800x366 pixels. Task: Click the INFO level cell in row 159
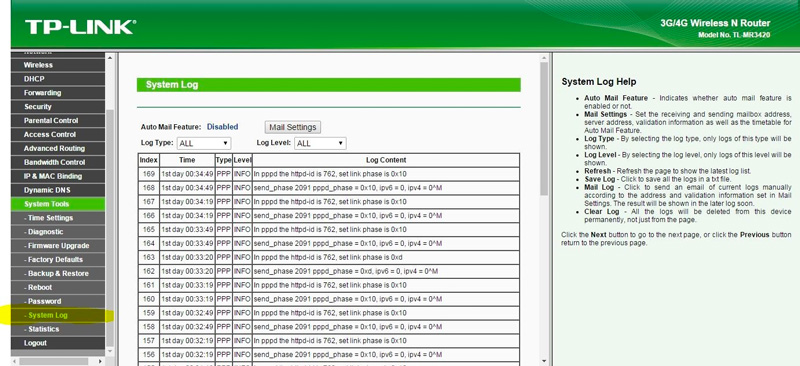pos(242,313)
